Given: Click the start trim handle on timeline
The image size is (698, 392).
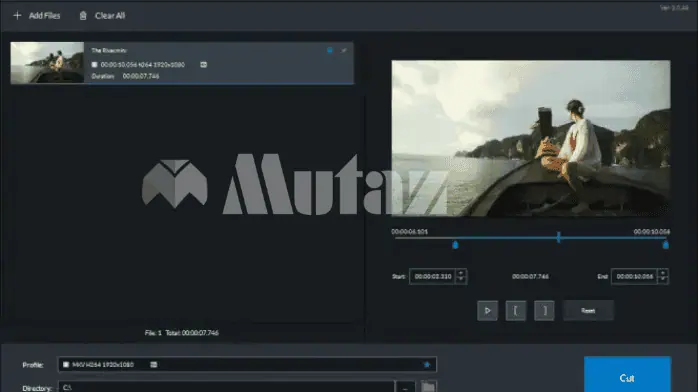Looking at the screenshot, I should click(x=455, y=245).
